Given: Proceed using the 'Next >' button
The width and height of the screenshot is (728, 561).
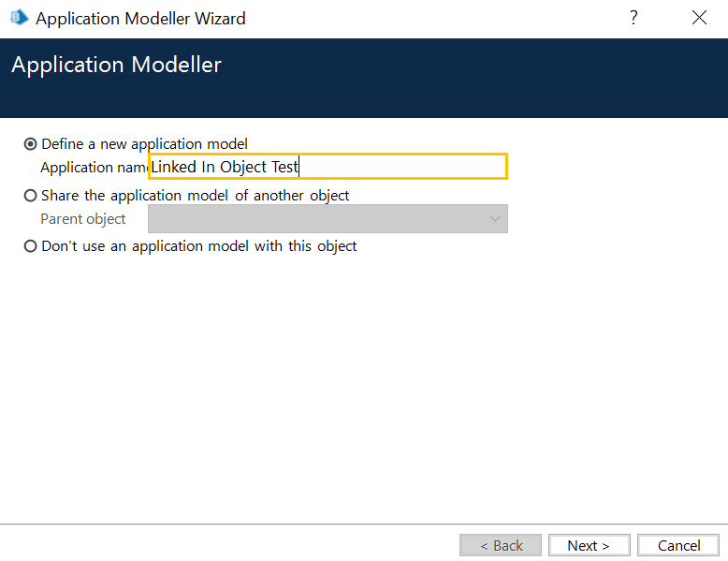Looking at the screenshot, I should tap(589, 545).
